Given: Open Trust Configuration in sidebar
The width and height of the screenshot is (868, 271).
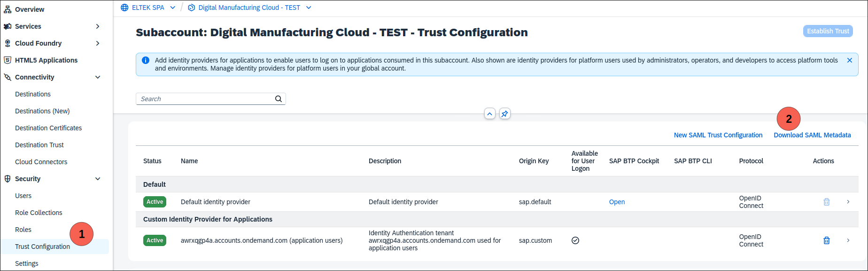Looking at the screenshot, I should (x=42, y=247).
